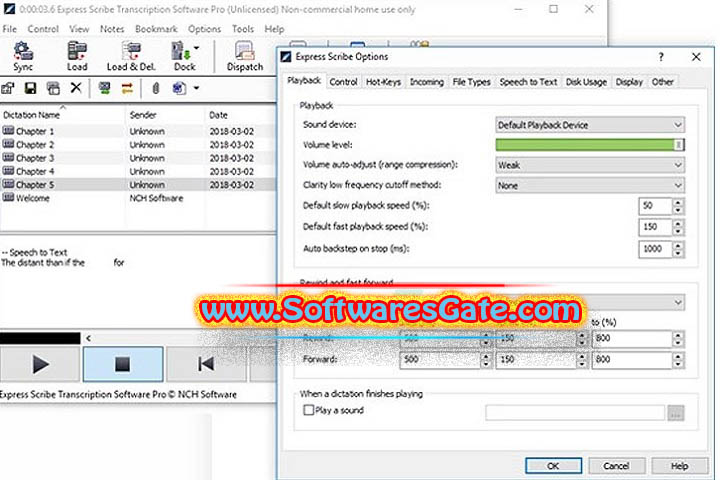Click the paperclip attach icon
The width and height of the screenshot is (720, 480).
pos(156,88)
